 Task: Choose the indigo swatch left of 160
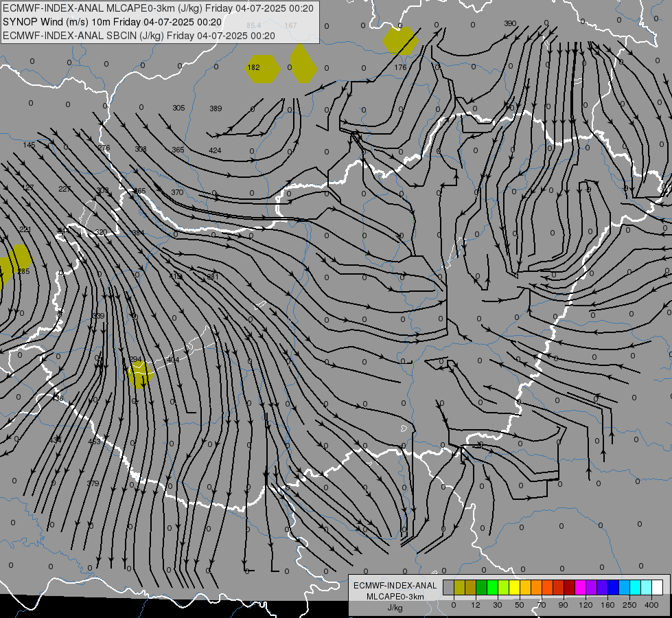(x=602, y=588)
